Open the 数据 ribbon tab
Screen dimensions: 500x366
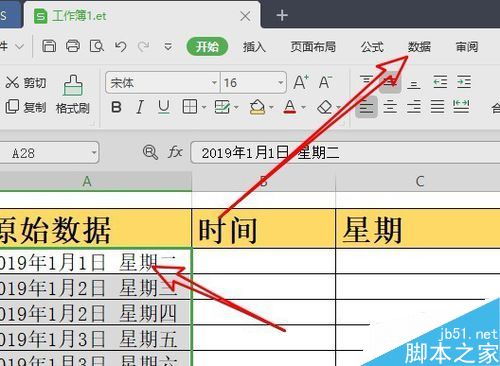419,47
